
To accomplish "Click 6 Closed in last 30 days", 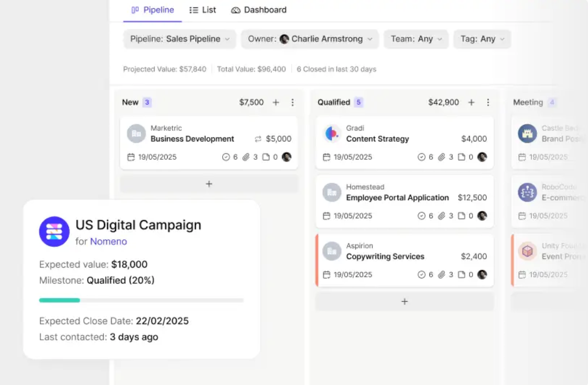I will click(x=336, y=69).
